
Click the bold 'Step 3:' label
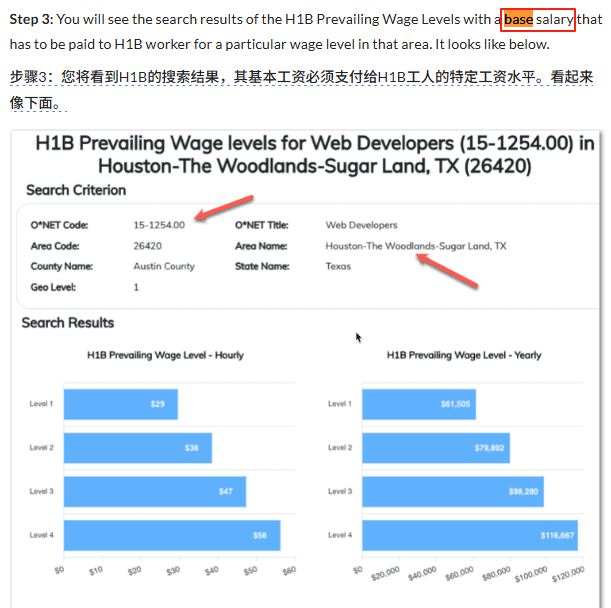pyautogui.click(x=31, y=19)
